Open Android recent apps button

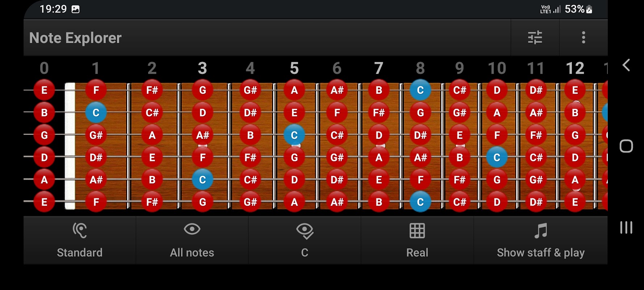[626, 227]
